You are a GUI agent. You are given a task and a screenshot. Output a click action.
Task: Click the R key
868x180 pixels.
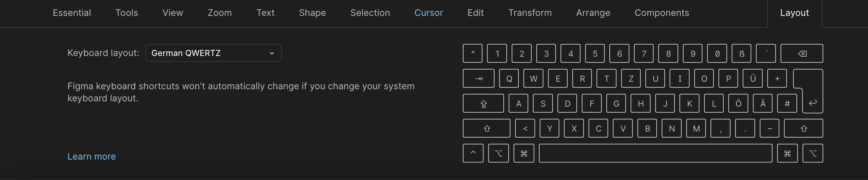582,78
